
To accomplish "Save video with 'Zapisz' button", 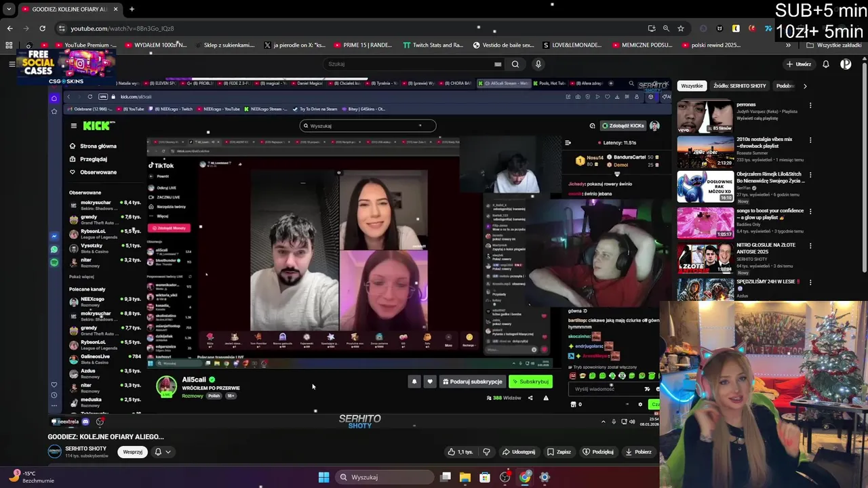I will click(559, 452).
